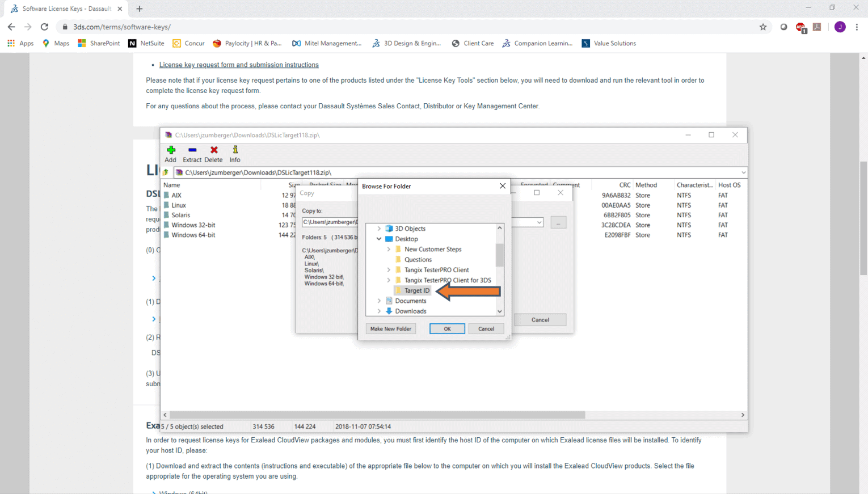
Task: Sort archive list by Name column
Action: (x=171, y=185)
